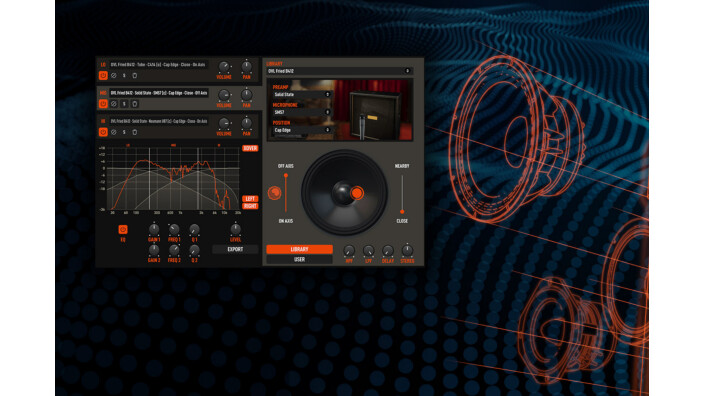
Task: Open the Library cabinet dropdown
Action: tap(339, 71)
